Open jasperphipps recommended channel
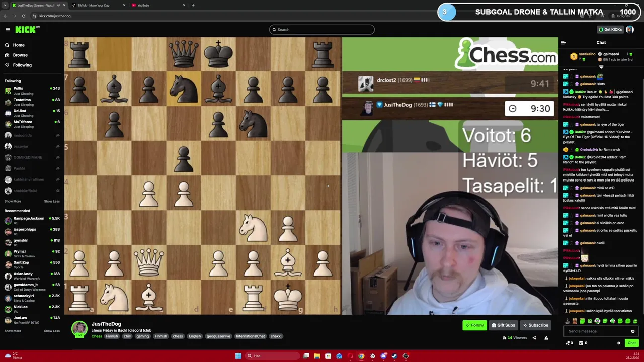The height and width of the screenshot is (362, 644). (x=31, y=232)
